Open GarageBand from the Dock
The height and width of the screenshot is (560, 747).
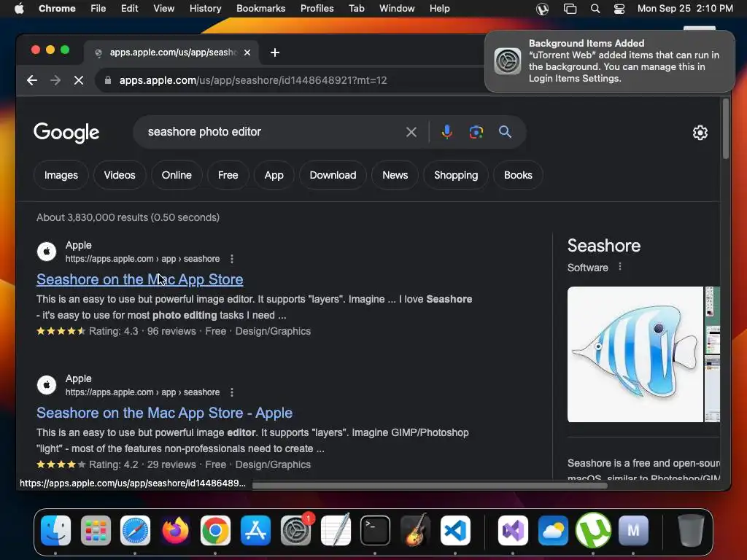point(415,531)
